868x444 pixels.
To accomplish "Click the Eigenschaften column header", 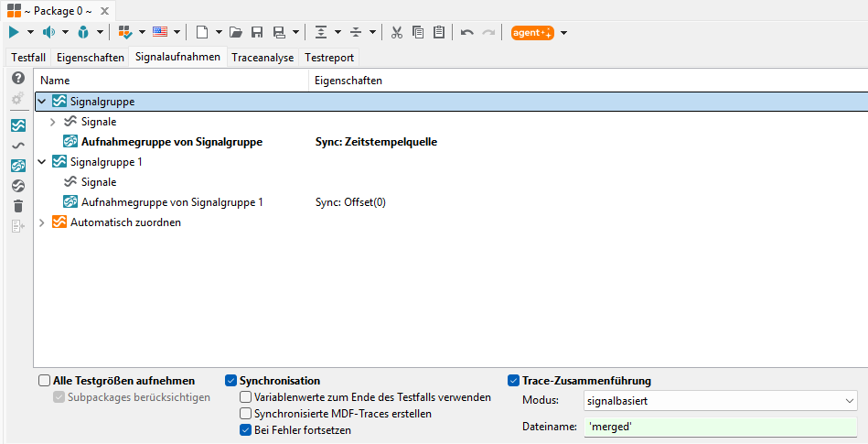I will tap(588, 81).
